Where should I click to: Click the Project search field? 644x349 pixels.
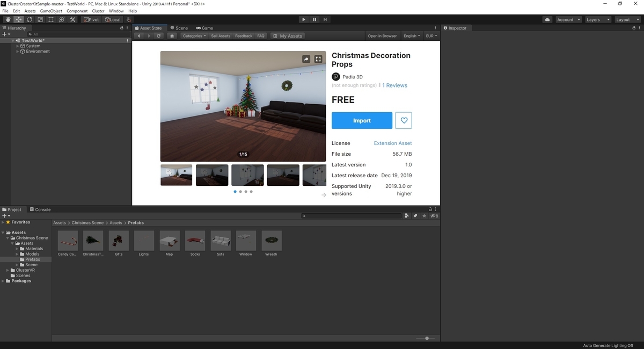[352, 216]
